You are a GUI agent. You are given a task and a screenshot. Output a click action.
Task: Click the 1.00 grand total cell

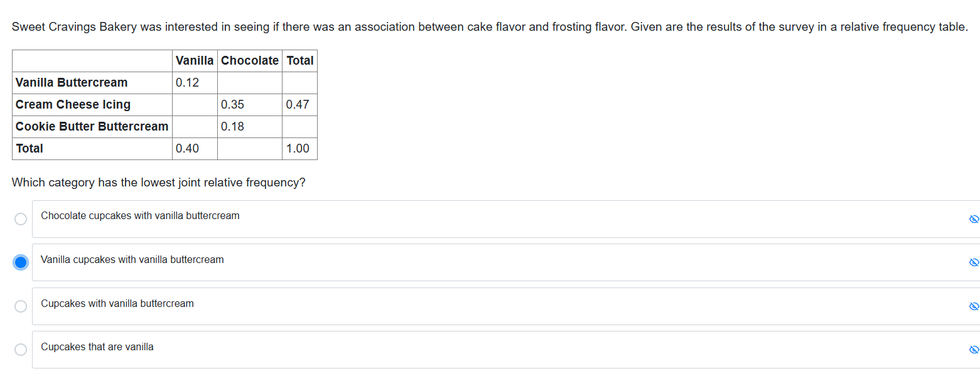298,149
